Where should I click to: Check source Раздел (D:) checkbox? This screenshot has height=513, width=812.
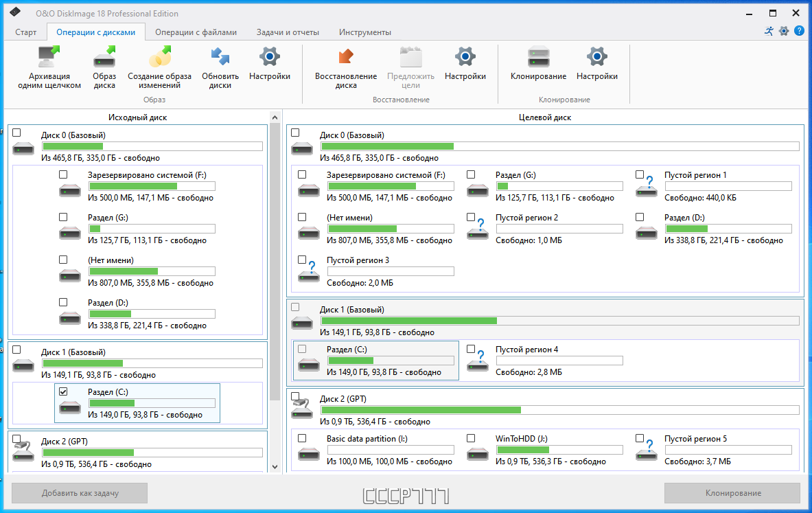[x=63, y=302]
